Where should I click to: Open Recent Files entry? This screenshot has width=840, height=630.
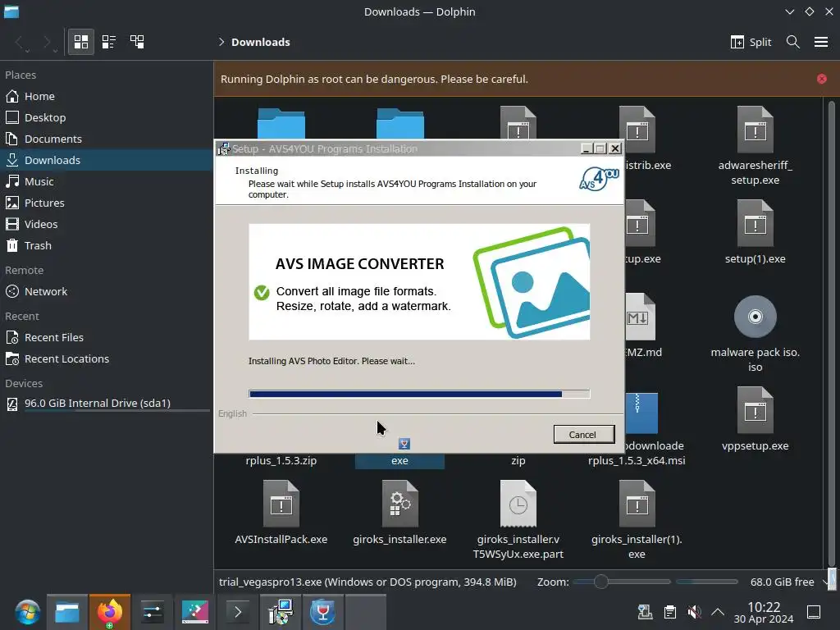[x=107, y=338]
